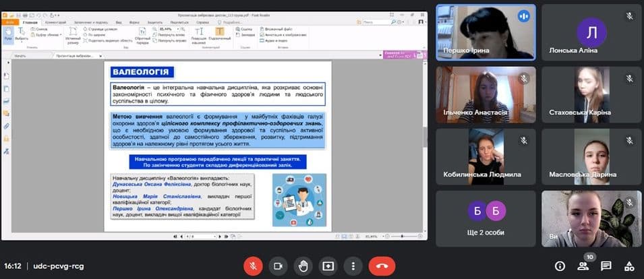Screen dimensions: 644x279
Task: Select Fit Page option in ribbon
Action: (x=100, y=30)
